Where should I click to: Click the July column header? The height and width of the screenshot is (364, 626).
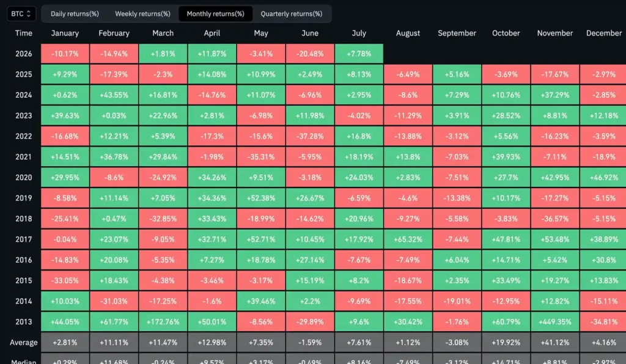(x=359, y=33)
